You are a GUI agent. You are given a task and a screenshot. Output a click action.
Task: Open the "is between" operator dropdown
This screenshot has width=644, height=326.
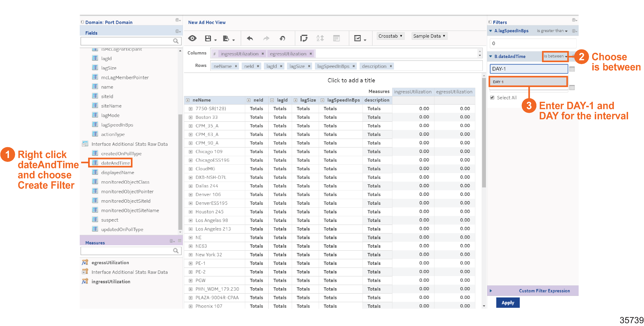(x=555, y=56)
